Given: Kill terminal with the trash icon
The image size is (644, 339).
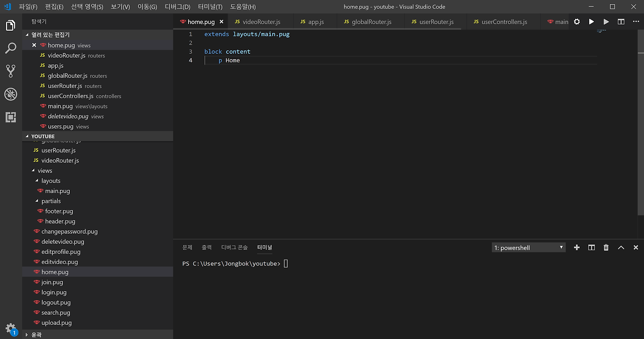Looking at the screenshot, I should [606, 247].
